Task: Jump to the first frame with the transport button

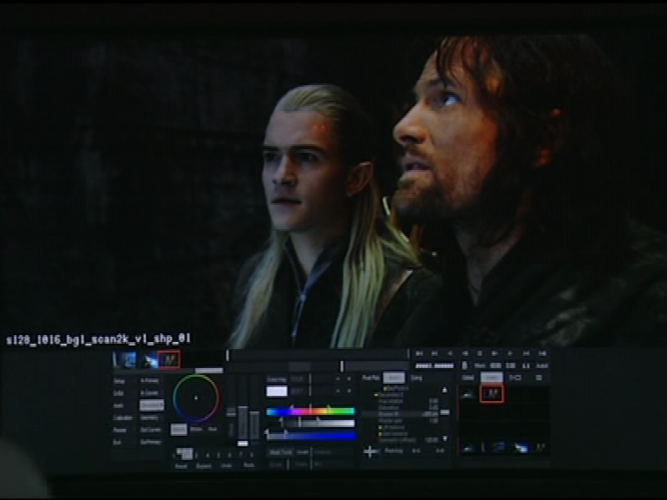Action: (x=419, y=353)
